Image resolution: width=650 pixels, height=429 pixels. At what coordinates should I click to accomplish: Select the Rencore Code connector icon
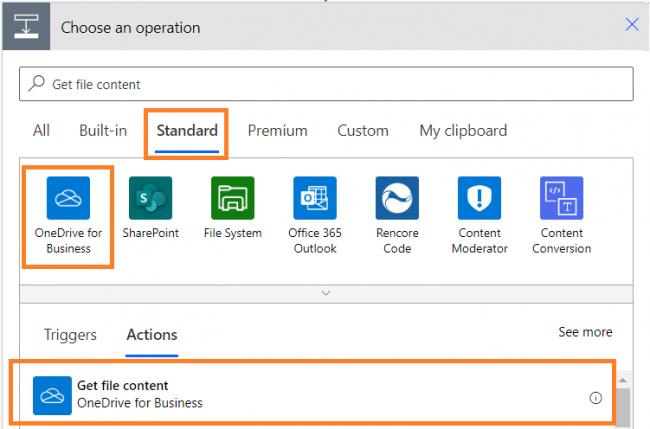pos(397,198)
